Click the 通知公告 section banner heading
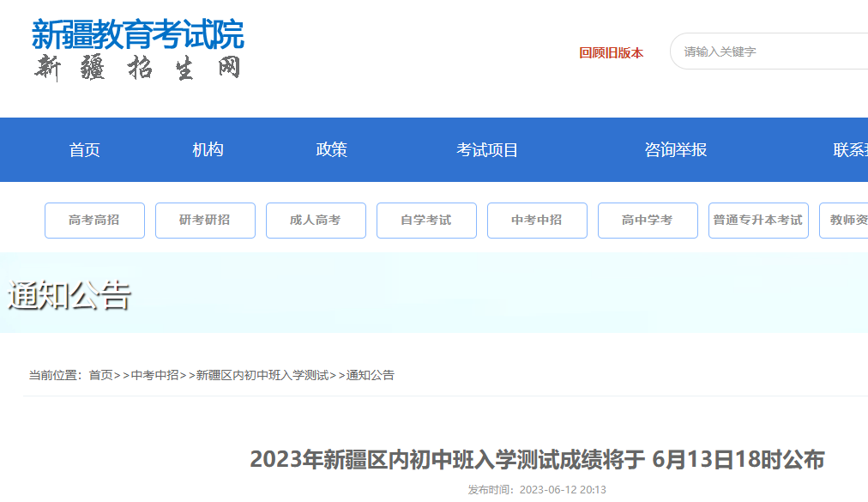Viewport: 868px width, 502px height. pos(69,295)
